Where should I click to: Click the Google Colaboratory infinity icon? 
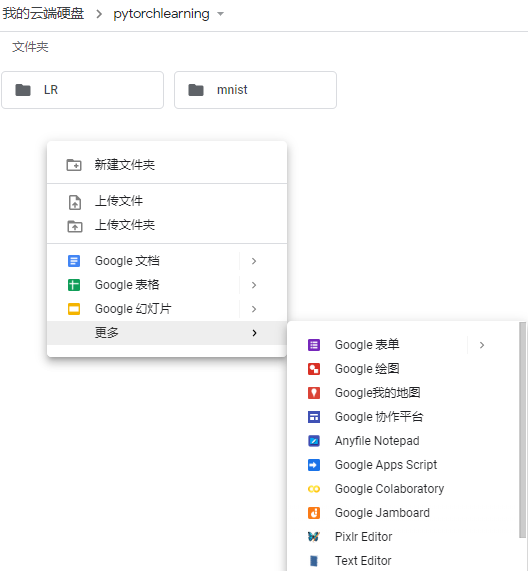pos(314,489)
